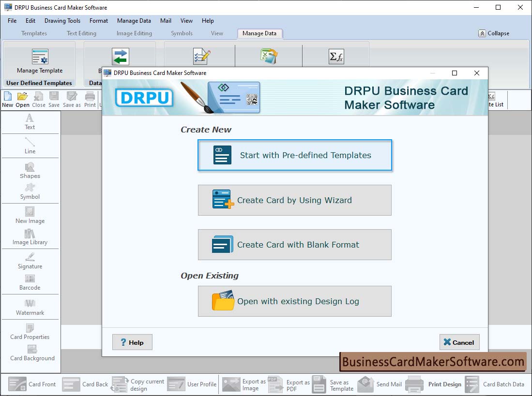Click Cancel in the dialog
Viewport: 532px width, 396px height.
point(459,342)
